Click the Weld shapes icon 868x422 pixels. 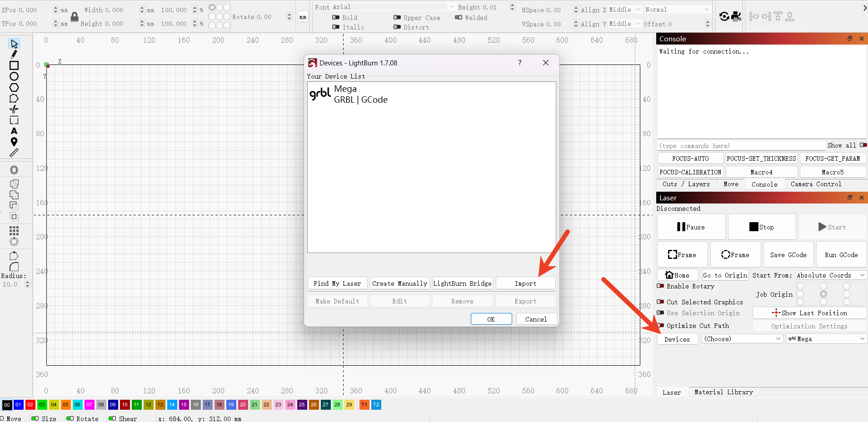(14, 184)
